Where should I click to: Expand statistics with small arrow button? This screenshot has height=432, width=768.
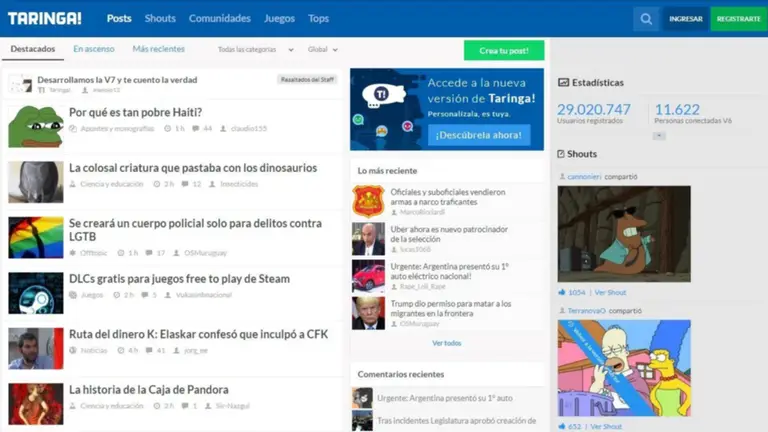(x=659, y=136)
